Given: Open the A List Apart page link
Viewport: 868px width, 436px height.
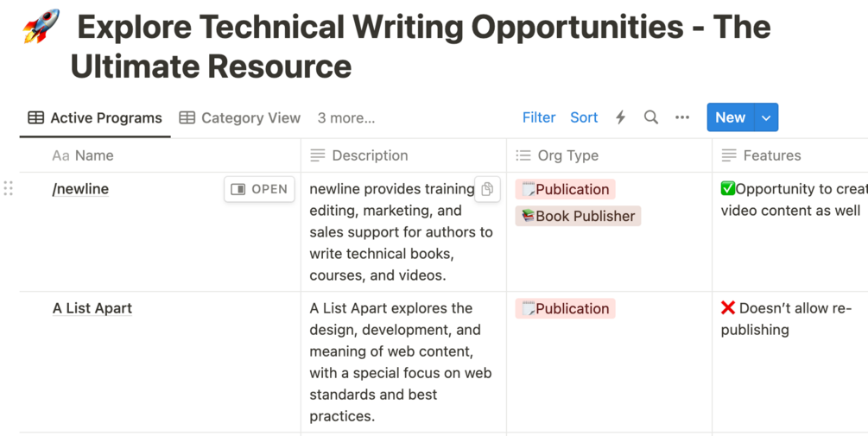Looking at the screenshot, I should [92, 308].
